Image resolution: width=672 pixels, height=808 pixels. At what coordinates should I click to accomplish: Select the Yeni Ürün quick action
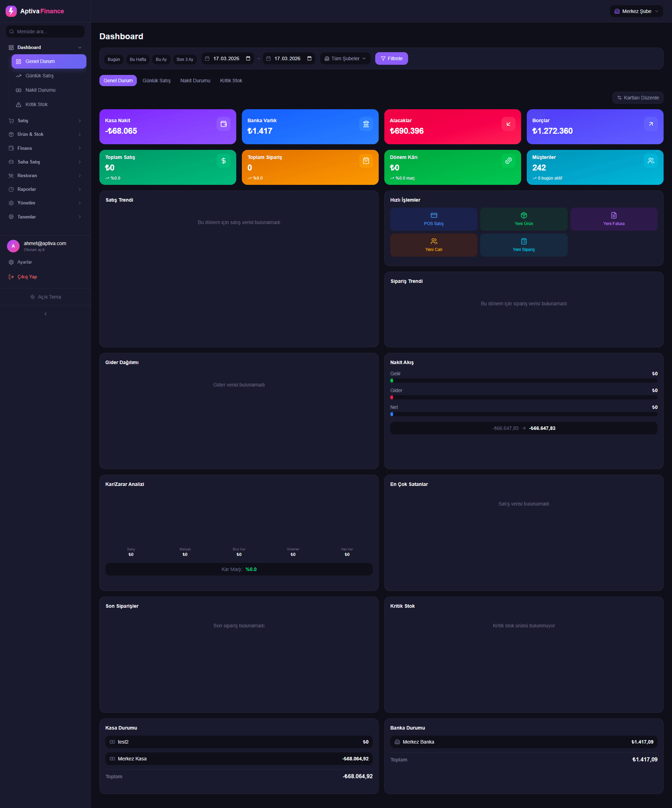tap(524, 219)
